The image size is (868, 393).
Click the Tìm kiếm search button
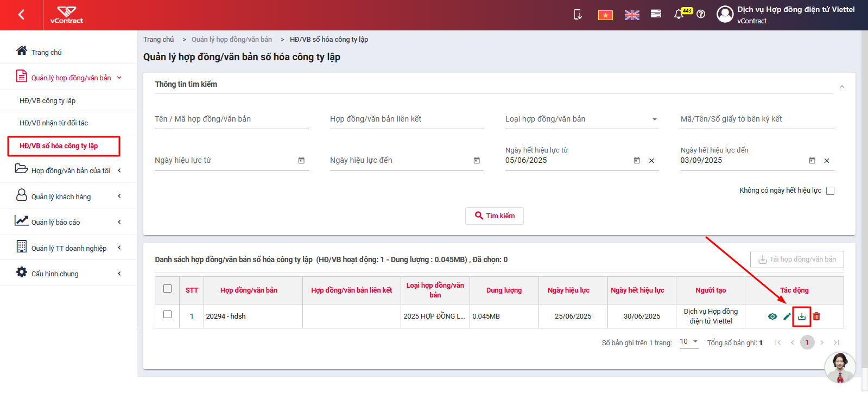point(495,216)
